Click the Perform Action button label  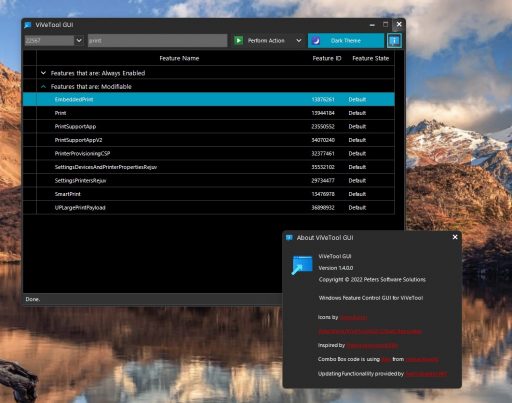point(266,41)
